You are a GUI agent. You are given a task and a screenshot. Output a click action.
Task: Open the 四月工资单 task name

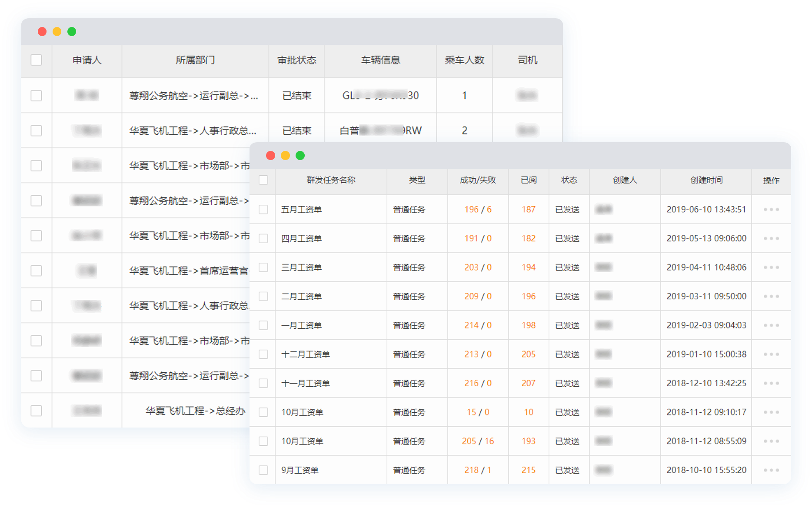click(301, 238)
